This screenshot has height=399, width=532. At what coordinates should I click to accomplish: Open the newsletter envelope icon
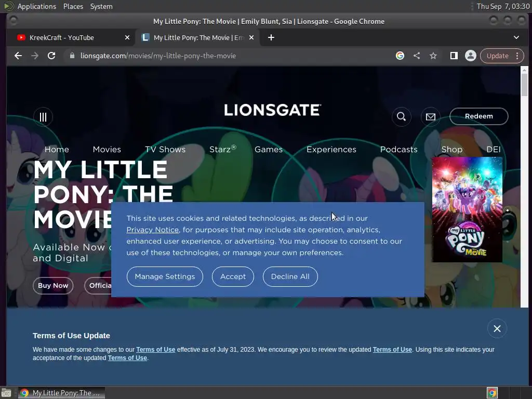point(431,117)
